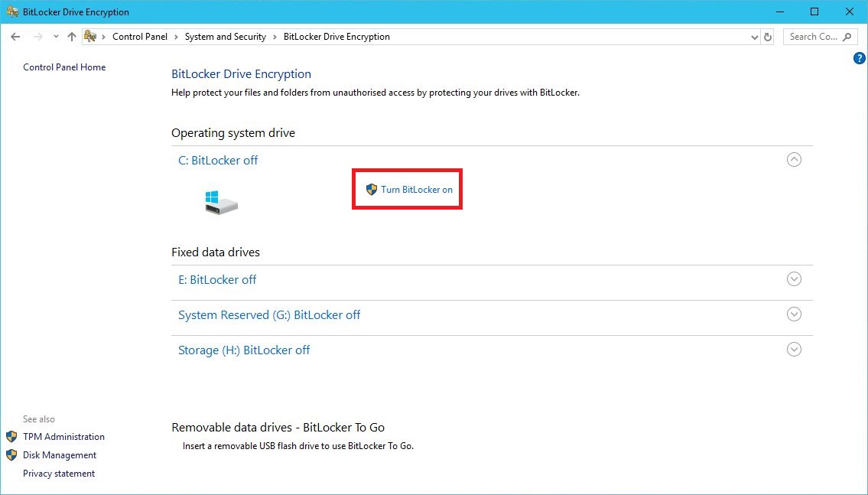Click the search magnifier icon

(x=847, y=37)
